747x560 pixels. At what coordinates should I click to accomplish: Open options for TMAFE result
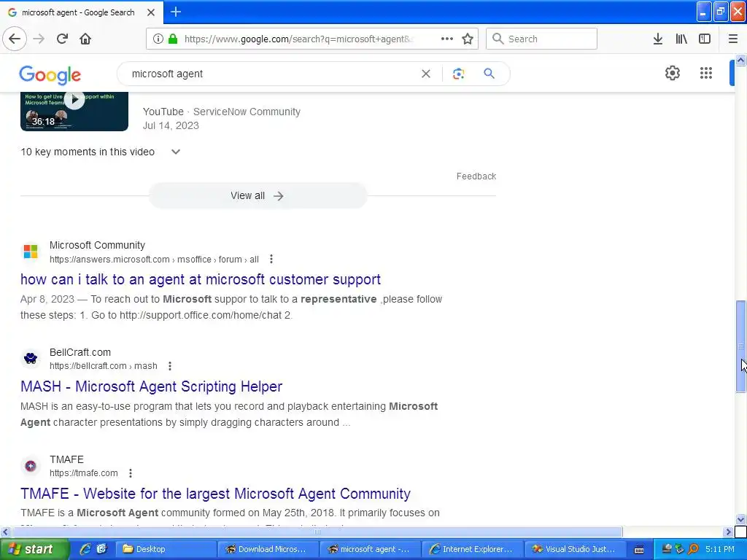click(130, 472)
